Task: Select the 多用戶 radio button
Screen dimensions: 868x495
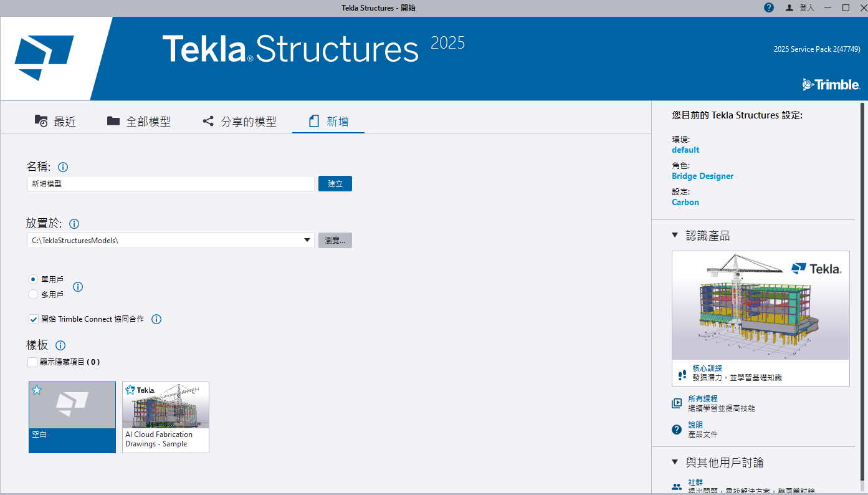Action: 33,294
